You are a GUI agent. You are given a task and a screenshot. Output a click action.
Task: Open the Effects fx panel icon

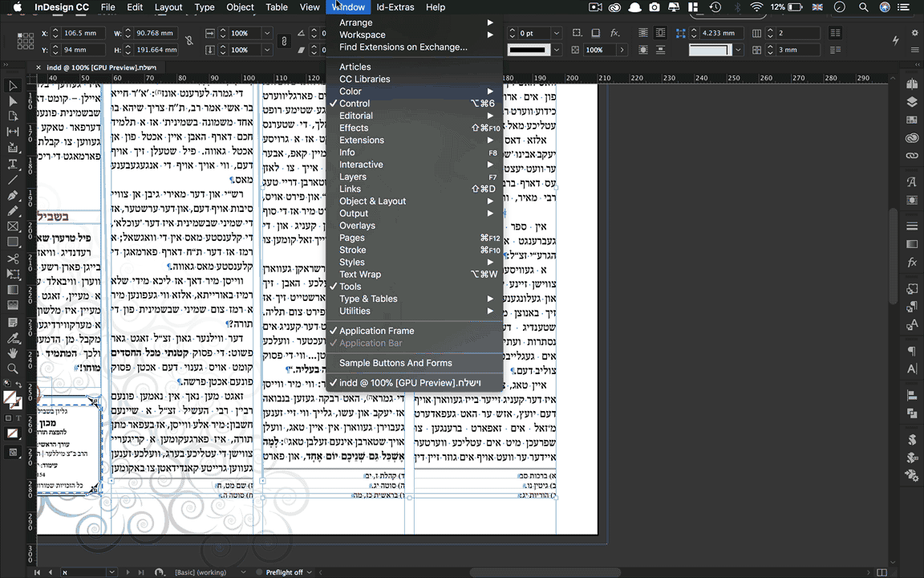912,263
